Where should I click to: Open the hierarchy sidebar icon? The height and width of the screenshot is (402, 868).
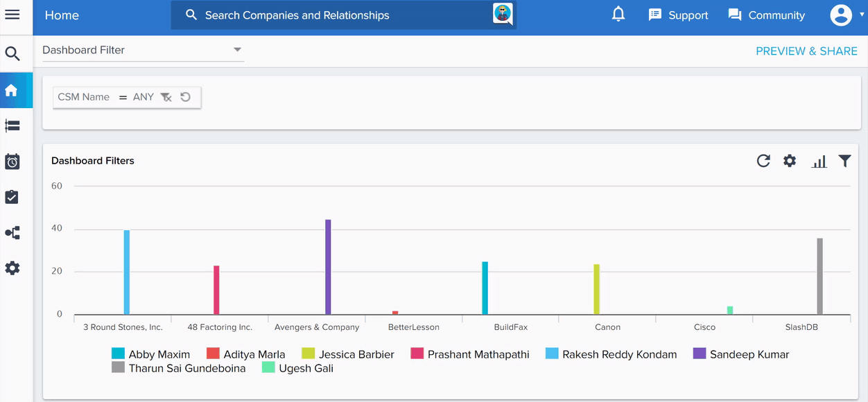pyautogui.click(x=12, y=233)
